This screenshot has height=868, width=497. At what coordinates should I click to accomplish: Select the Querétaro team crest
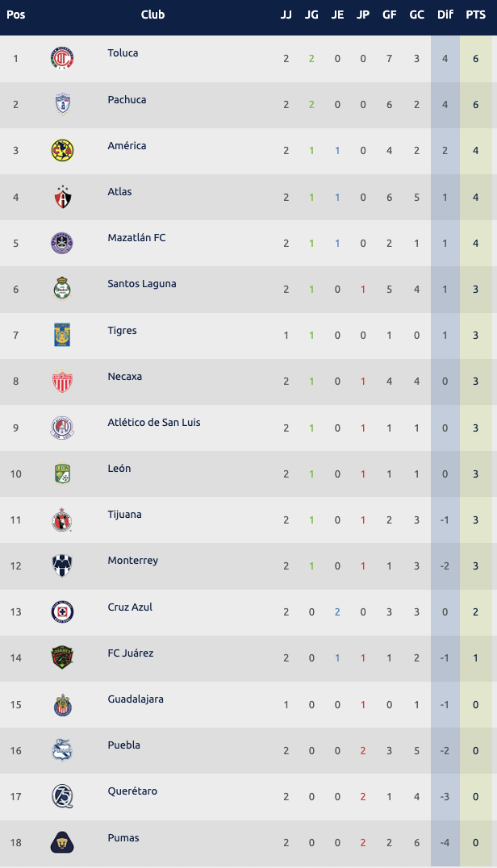[62, 795]
